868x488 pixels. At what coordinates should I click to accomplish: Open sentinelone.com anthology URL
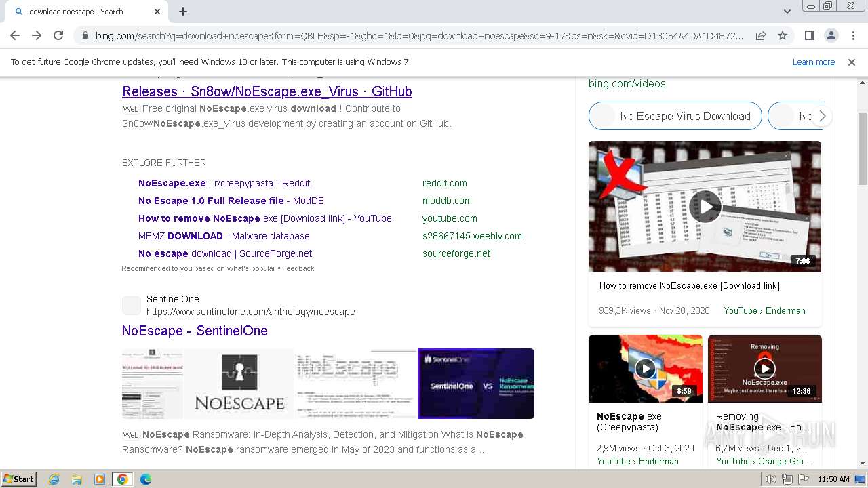[x=251, y=312]
